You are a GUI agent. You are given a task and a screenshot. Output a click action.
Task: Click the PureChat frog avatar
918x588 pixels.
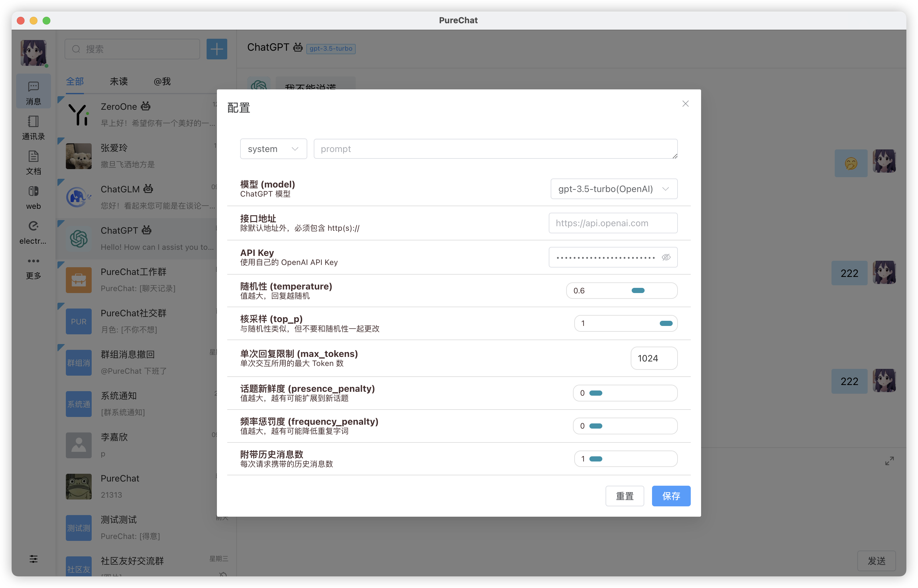click(x=79, y=486)
